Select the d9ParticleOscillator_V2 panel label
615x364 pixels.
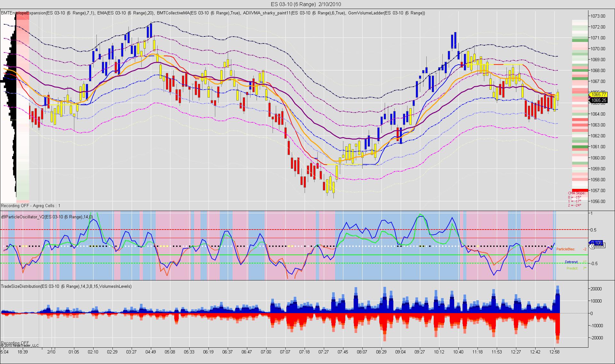pyautogui.click(x=47, y=217)
